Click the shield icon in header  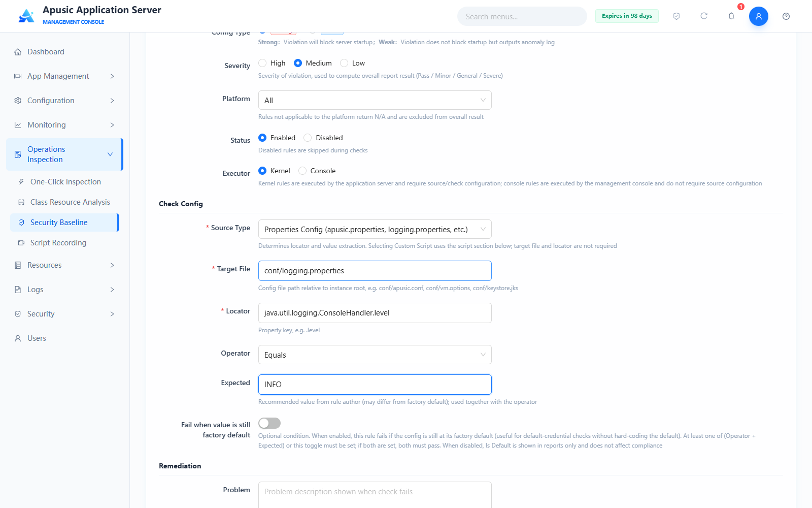point(676,16)
